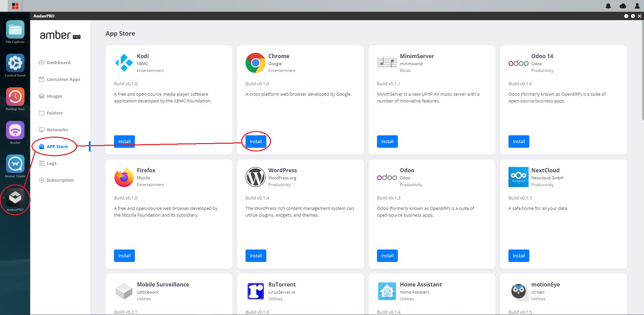
Task: Click the motionEye title
Action: [545, 284]
